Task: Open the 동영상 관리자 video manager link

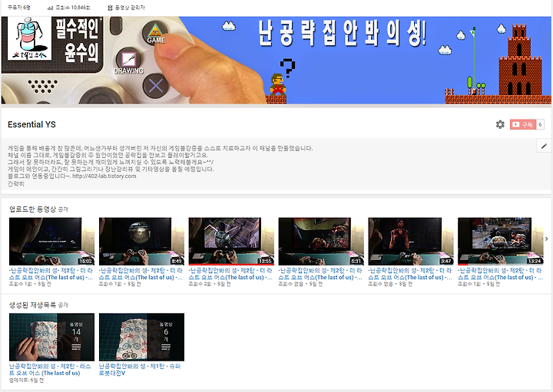Action: tap(126, 8)
